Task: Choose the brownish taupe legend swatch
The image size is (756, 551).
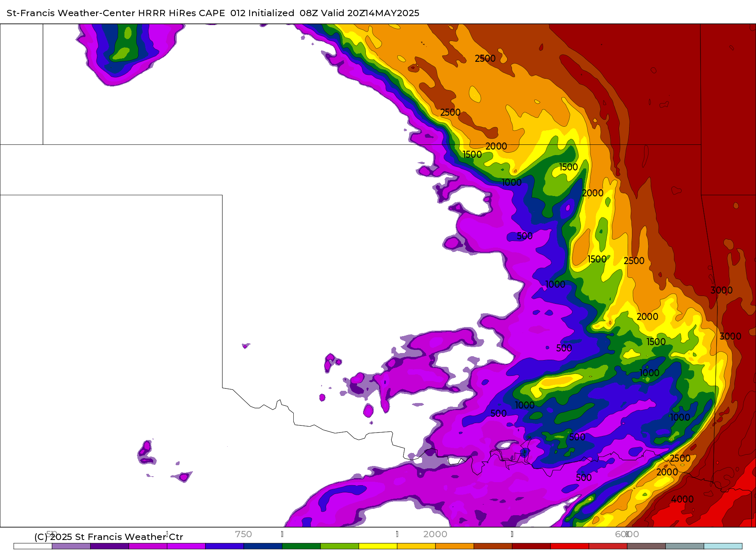Action: pyautogui.click(x=647, y=546)
